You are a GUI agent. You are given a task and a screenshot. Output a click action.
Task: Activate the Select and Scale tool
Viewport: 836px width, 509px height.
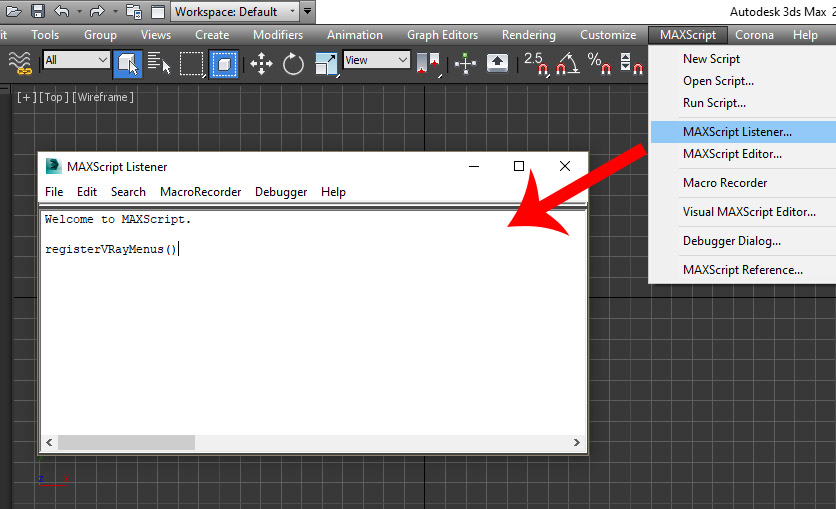326,64
